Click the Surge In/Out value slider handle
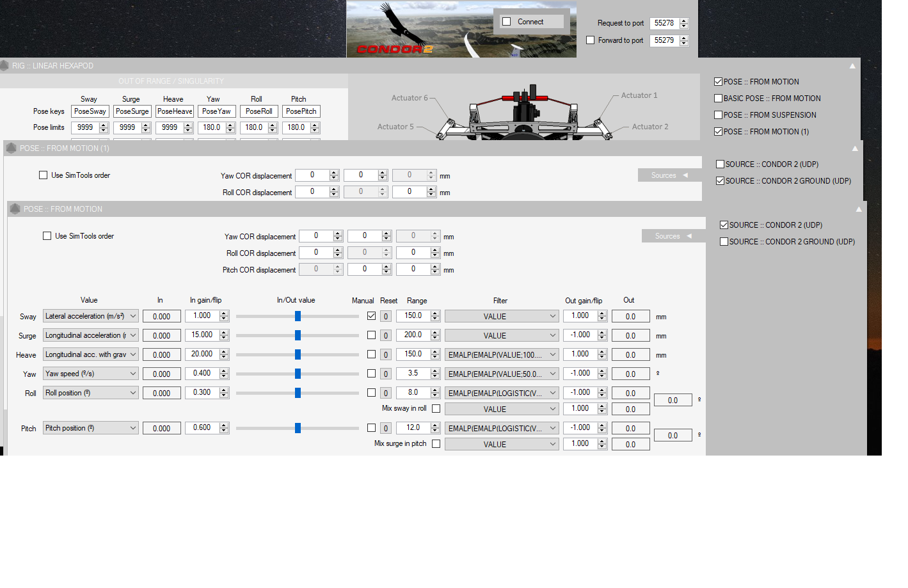908x588 pixels. pyautogui.click(x=298, y=336)
